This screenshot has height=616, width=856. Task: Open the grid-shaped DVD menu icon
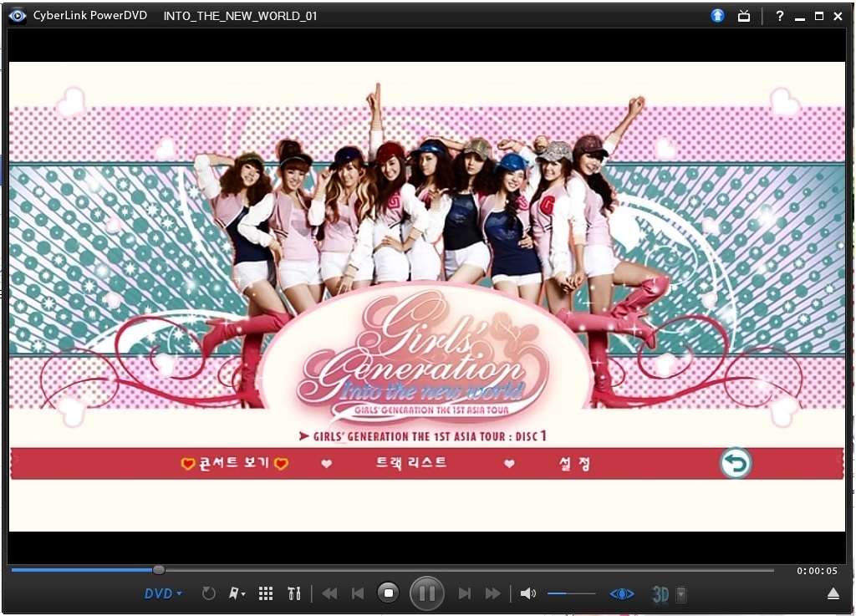point(266,593)
